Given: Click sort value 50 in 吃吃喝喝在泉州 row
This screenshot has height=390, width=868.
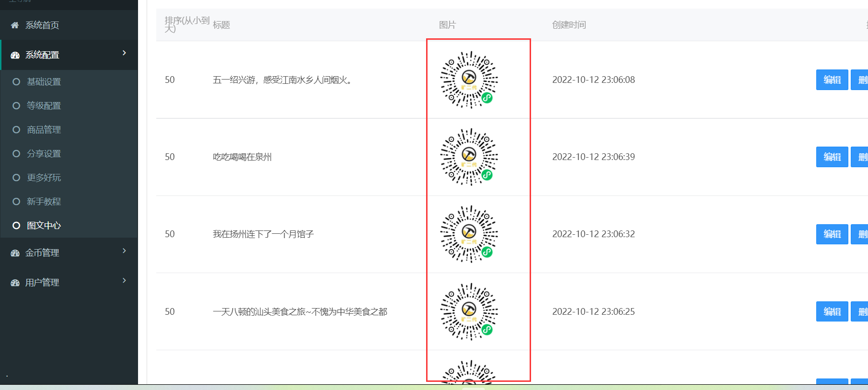Looking at the screenshot, I should 170,157.
